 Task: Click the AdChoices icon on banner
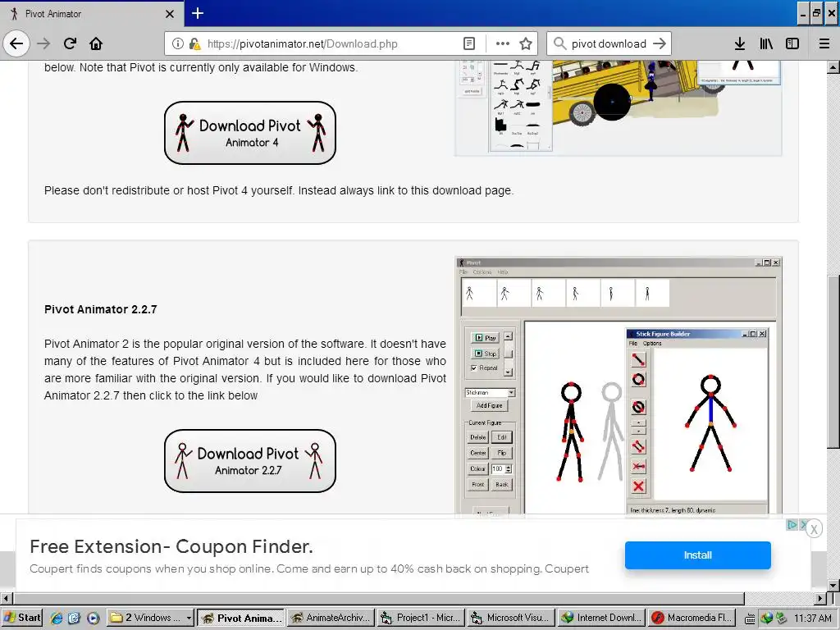tap(792, 524)
